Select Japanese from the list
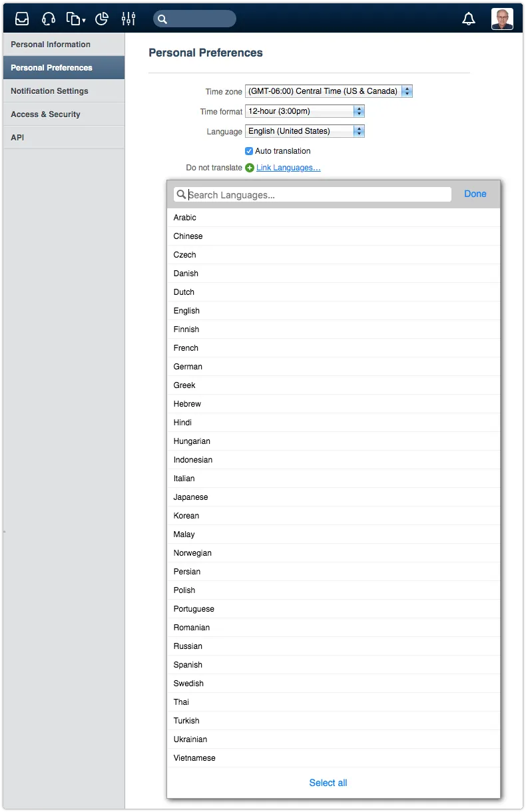This screenshot has height=812, width=526. click(334, 497)
